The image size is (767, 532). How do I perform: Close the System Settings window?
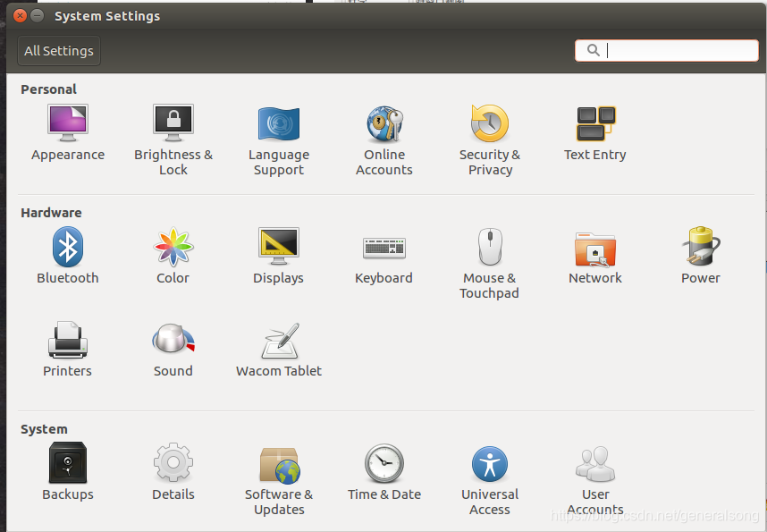point(20,16)
